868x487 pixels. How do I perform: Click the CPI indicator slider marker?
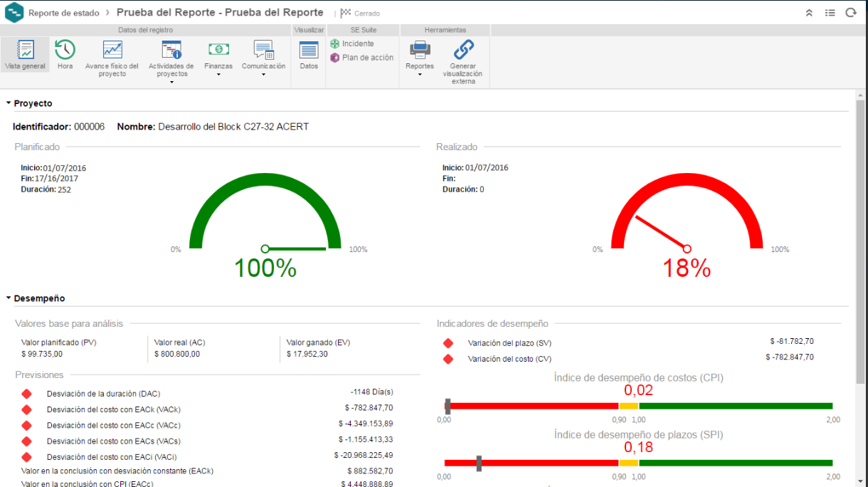[448, 406]
